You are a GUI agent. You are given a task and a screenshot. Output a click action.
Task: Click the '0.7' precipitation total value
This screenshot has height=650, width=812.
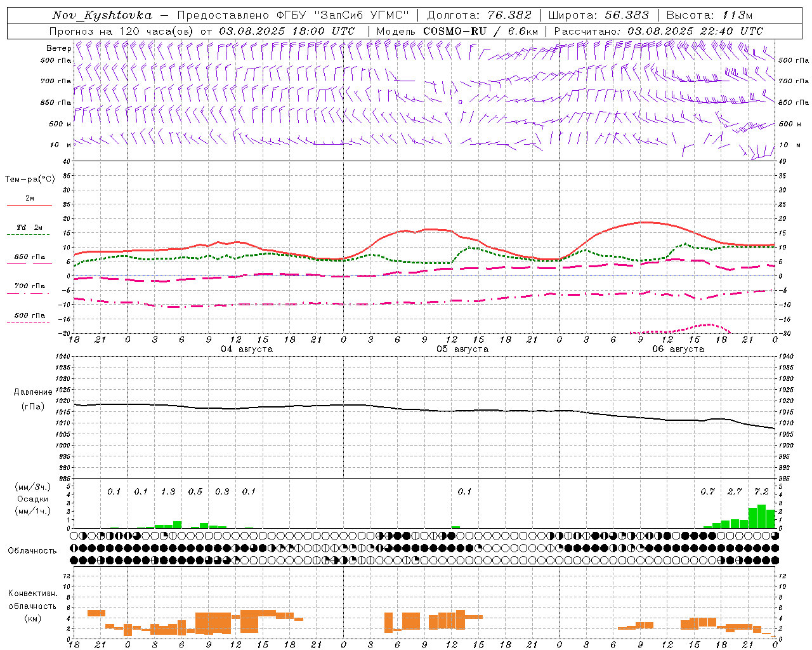click(x=707, y=491)
